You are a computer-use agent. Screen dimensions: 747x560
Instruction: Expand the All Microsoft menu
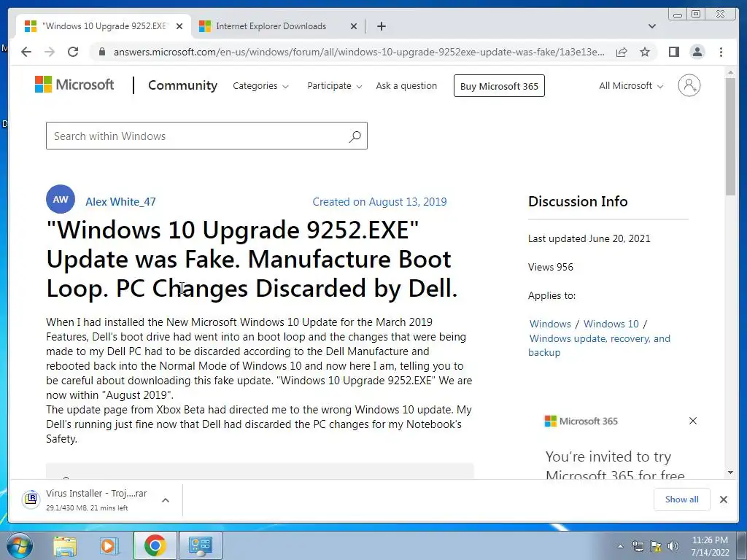click(631, 86)
